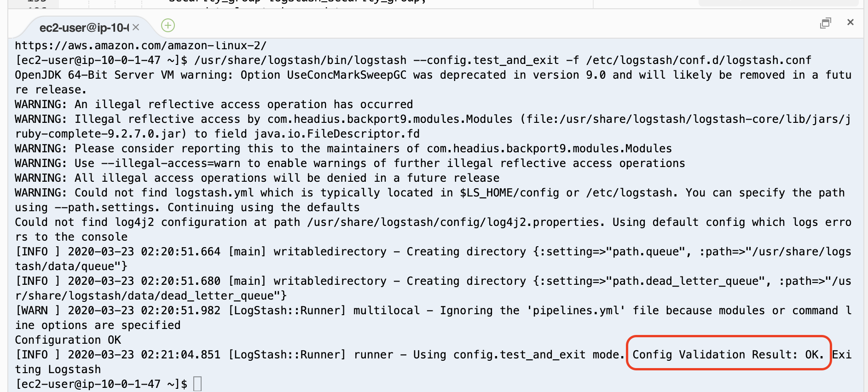Click the 'Configuration OK' line
Viewport: 868px width, 392px height.
pyautogui.click(x=68, y=340)
